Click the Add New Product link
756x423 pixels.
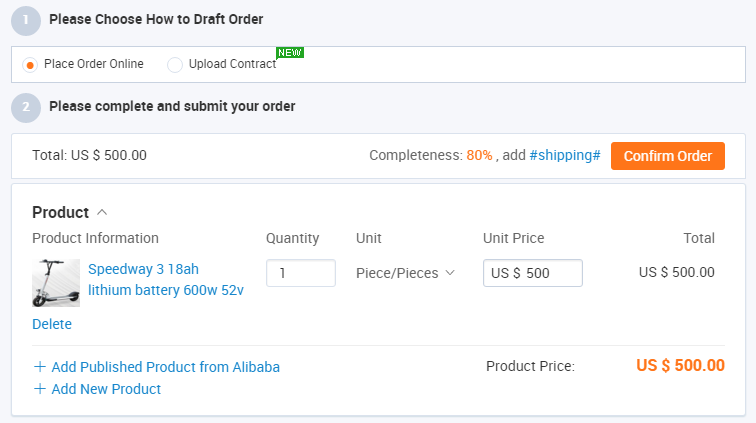(106, 389)
